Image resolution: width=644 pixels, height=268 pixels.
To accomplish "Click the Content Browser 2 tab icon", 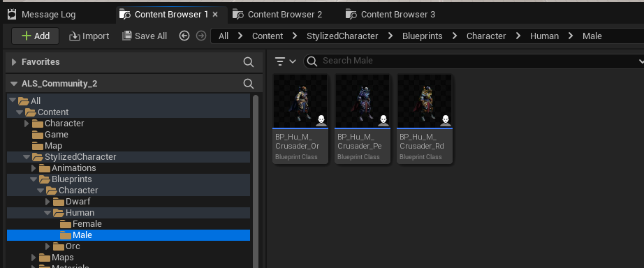I will tap(238, 15).
